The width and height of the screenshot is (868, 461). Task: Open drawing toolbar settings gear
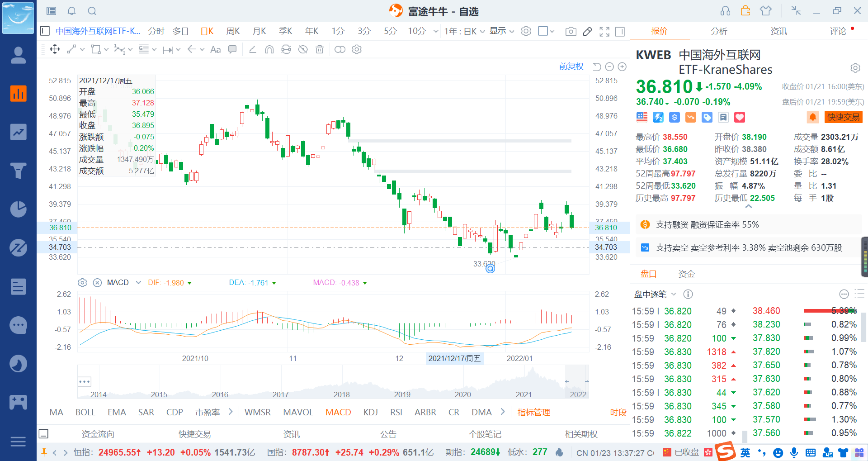[x=357, y=49]
